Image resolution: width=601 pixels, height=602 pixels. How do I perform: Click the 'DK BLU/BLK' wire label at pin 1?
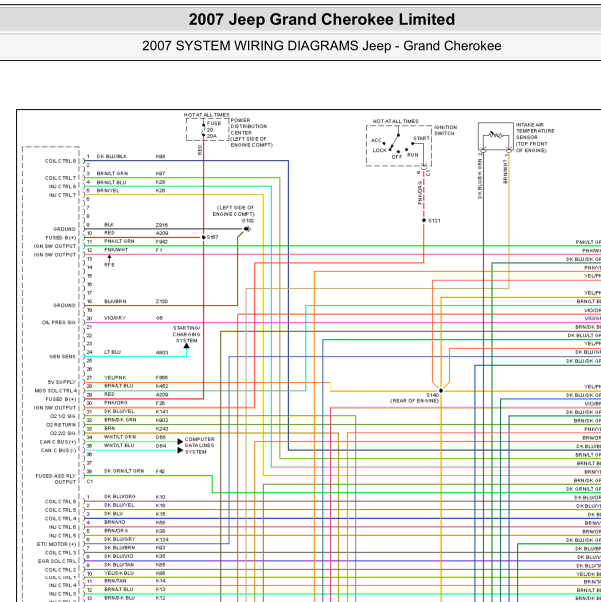(x=112, y=156)
